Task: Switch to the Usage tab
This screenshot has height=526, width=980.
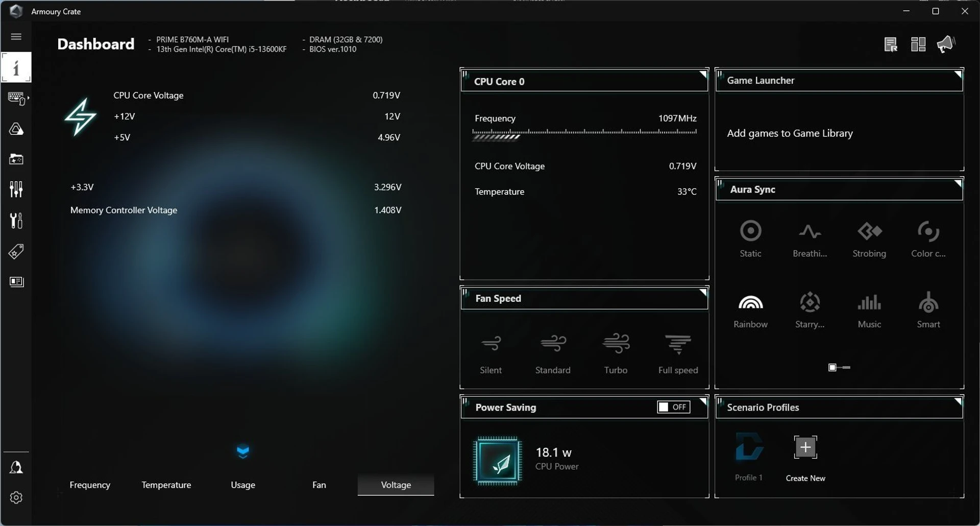Action: [x=243, y=485]
